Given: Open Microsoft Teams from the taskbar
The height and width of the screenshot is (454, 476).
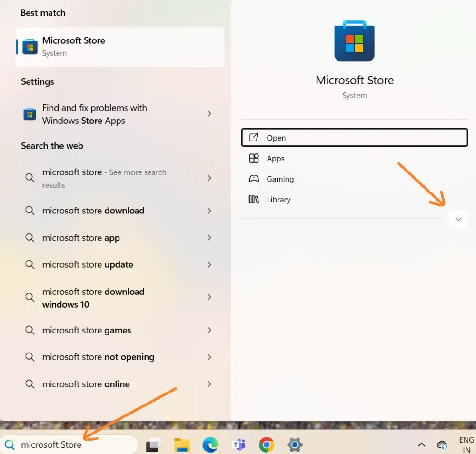Looking at the screenshot, I should point(238,445).
